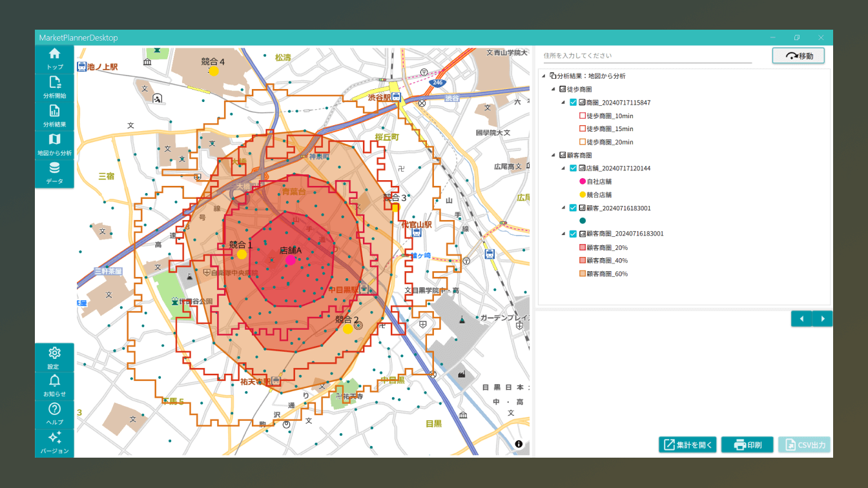Viewport: 868px width, 488px height.
Task: Toggle the 顧客_20240716183001 checkbox
Action: 573,208
